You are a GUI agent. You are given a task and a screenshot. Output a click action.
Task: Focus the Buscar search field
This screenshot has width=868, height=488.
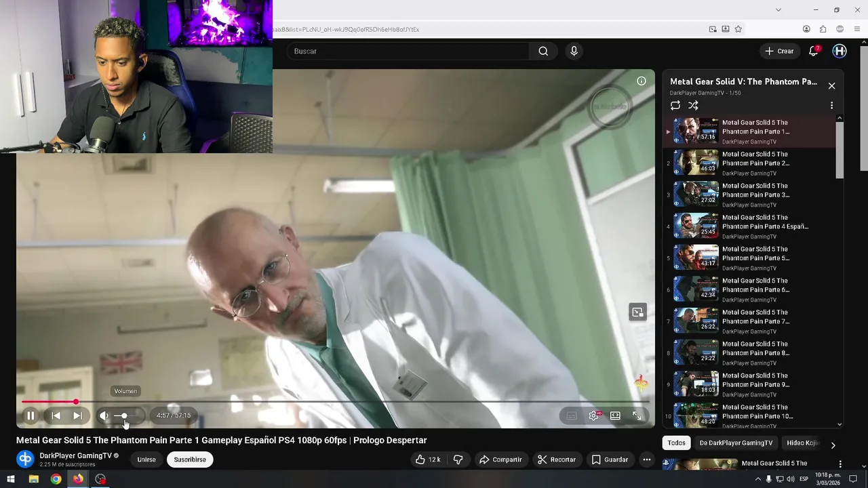(408, 51)
